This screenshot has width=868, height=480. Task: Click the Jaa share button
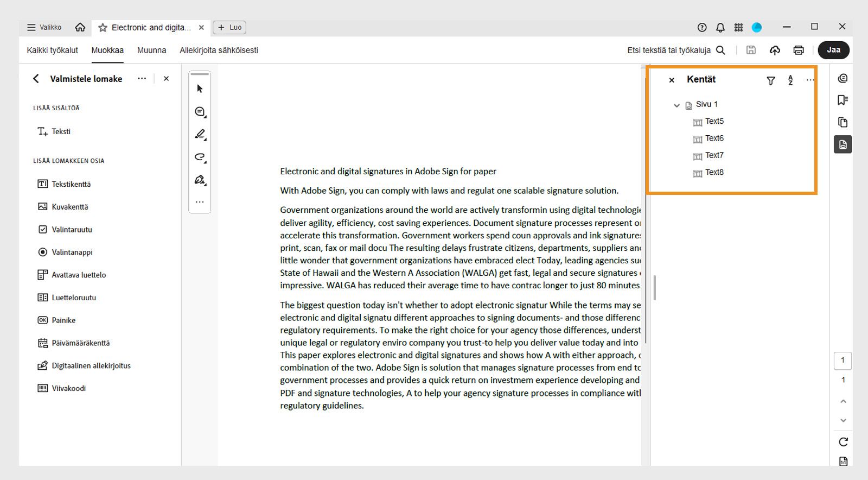tap(834, 50)
